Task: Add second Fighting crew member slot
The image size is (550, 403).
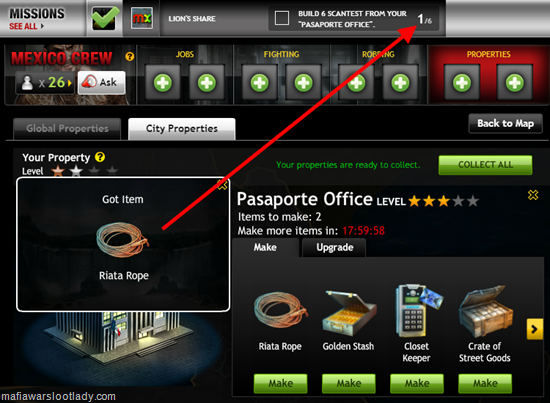Action: tap(304, 83)
